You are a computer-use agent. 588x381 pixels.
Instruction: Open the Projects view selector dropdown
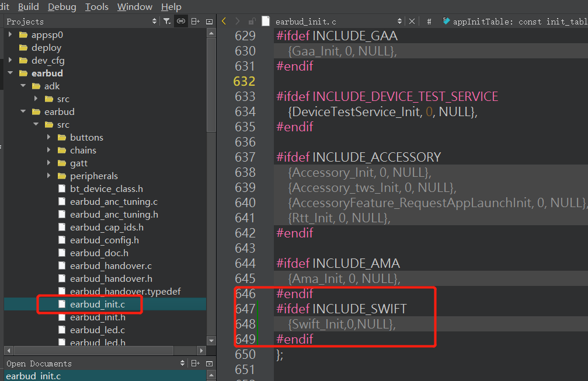tap(155, 22)
